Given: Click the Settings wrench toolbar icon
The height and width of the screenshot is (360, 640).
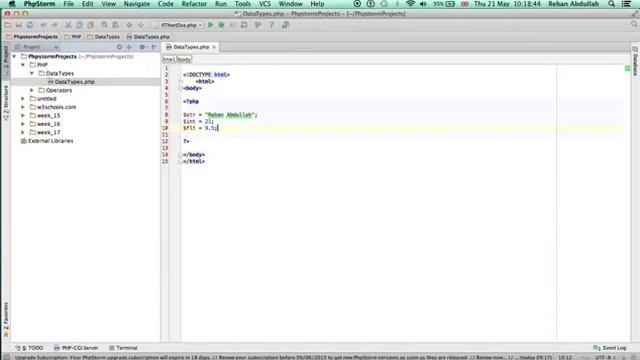Looking at the screenshot, I should (x=258, y=25).
